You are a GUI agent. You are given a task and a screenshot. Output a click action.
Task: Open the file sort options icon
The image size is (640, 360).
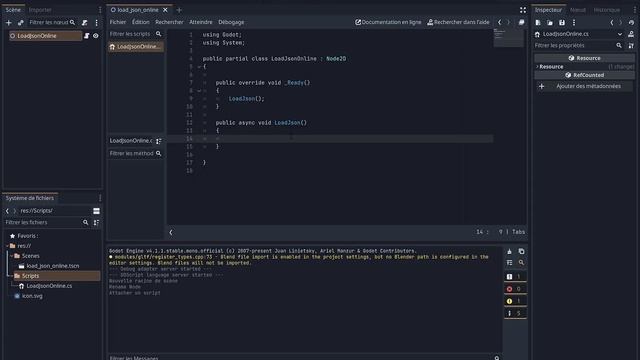[96, 222]
